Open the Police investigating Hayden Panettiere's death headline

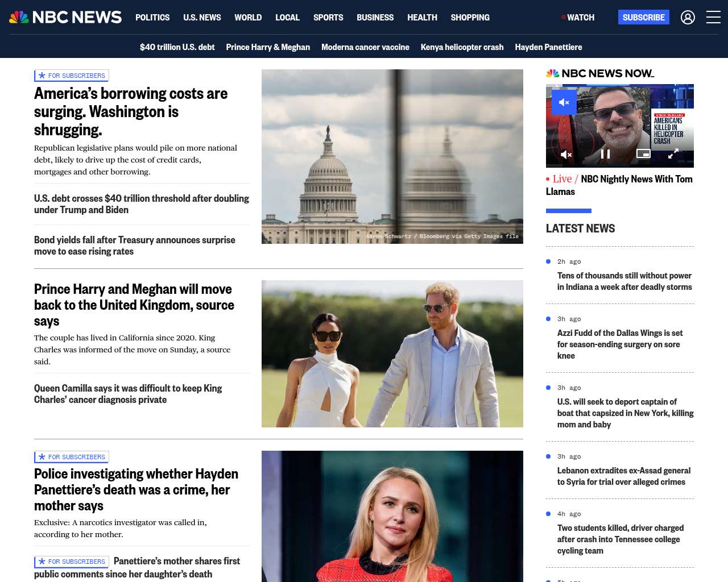[136, 490]
